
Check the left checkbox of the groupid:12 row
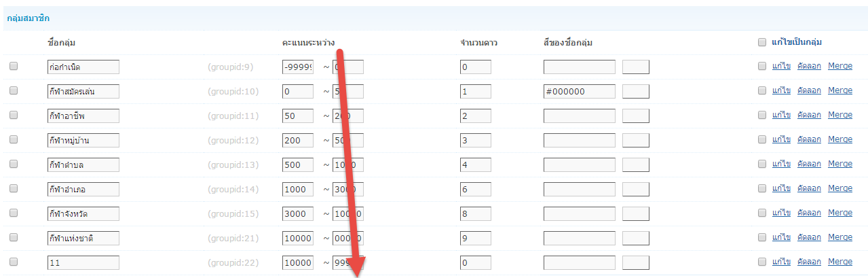tap(13, 140)
